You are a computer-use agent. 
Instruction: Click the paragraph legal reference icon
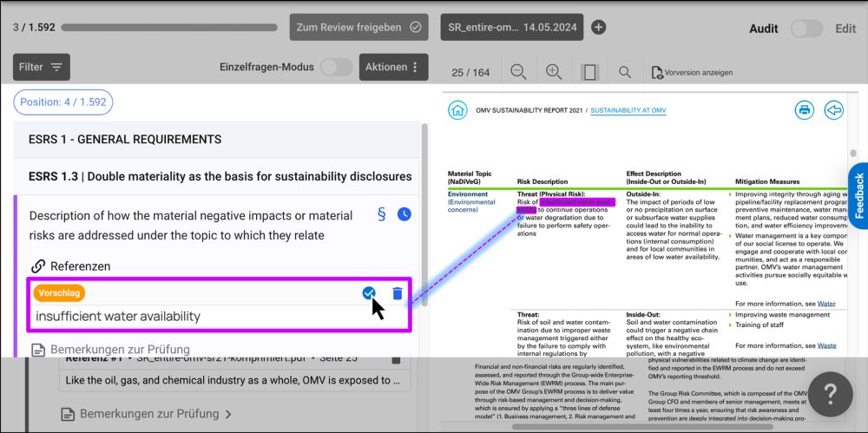(x=381, y=213)
